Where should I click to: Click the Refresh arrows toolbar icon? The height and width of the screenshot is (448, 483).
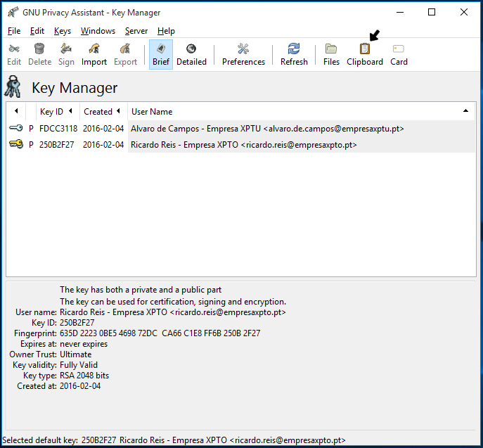tap(294, 49)
